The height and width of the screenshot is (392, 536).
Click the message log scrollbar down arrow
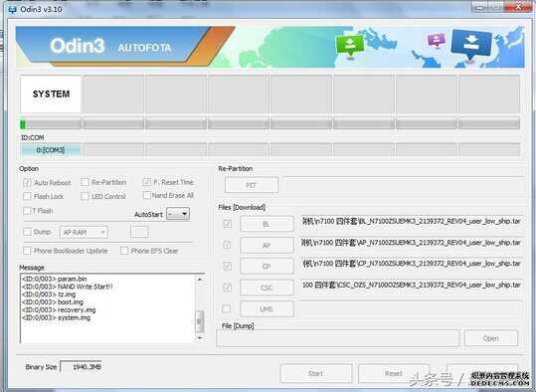200,338
